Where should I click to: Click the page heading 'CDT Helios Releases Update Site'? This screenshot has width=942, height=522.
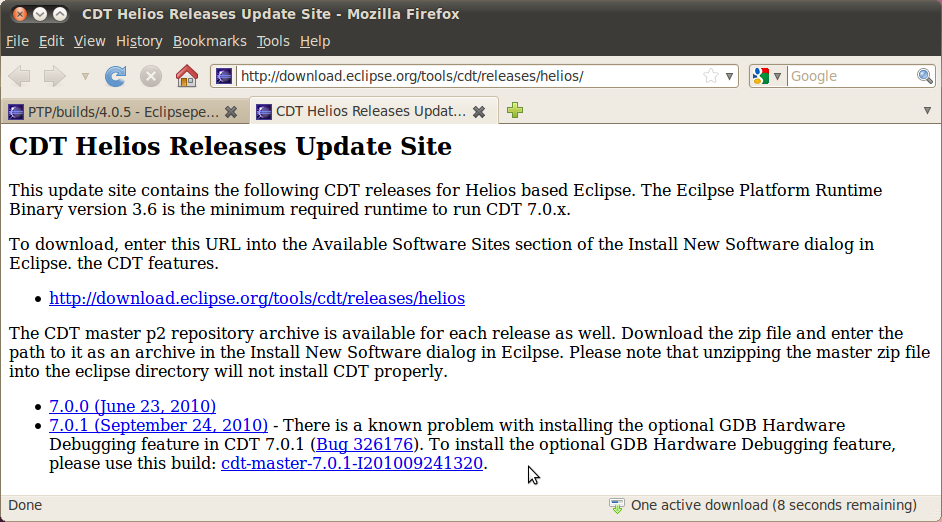pyautogui.click(x=230, y=147)
